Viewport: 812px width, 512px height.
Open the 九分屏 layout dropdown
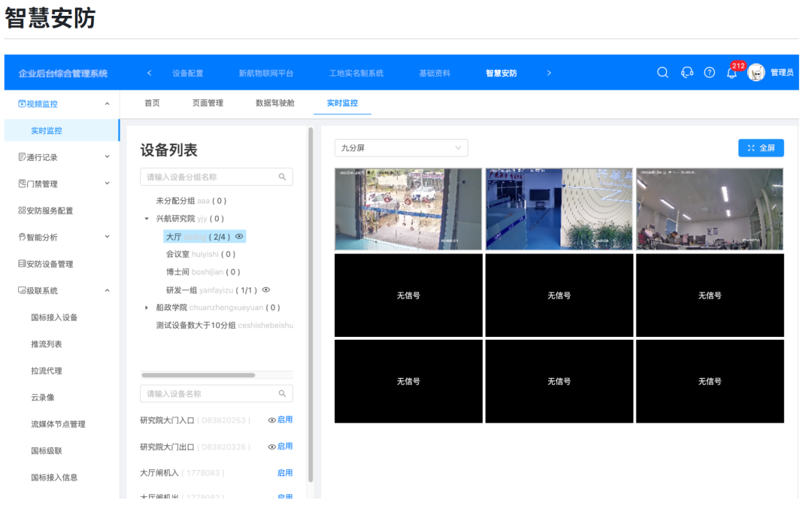click(401, 148)
